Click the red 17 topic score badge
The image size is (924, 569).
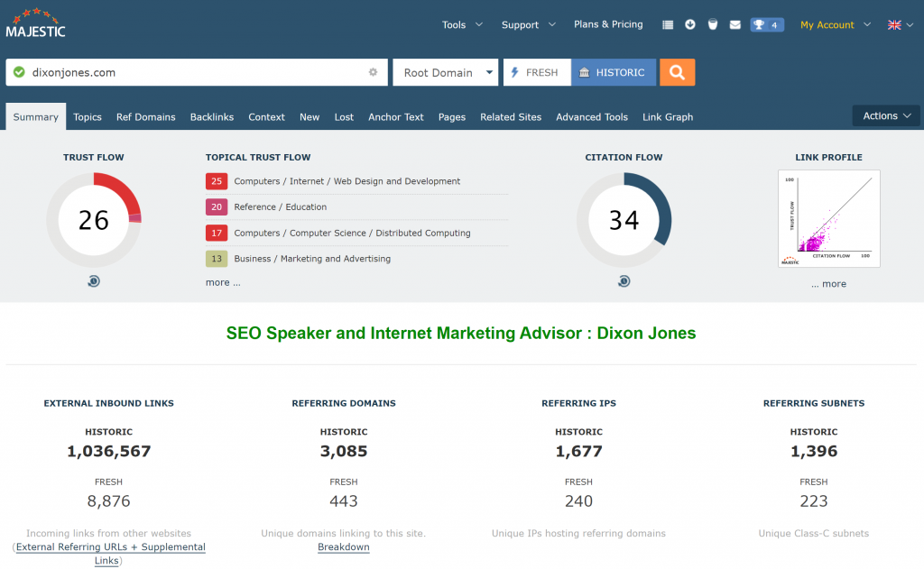(217, 233)
